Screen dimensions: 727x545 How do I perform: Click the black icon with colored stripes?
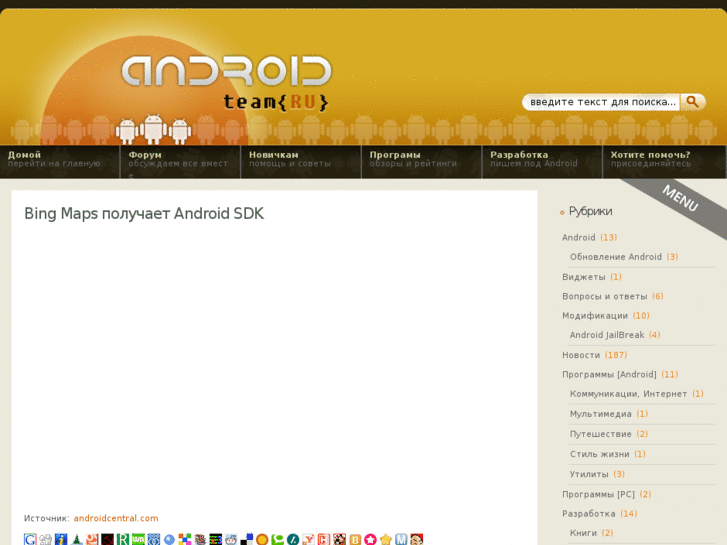216,539
